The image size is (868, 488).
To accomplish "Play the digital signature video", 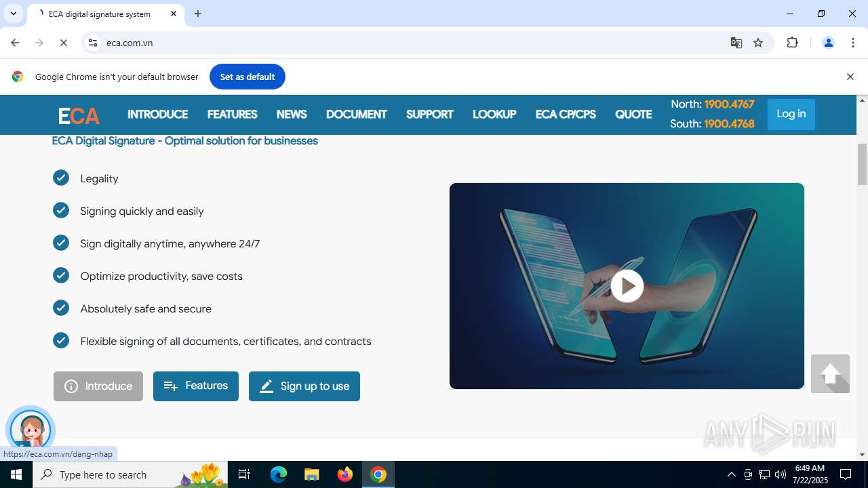I will coord(627,286).
